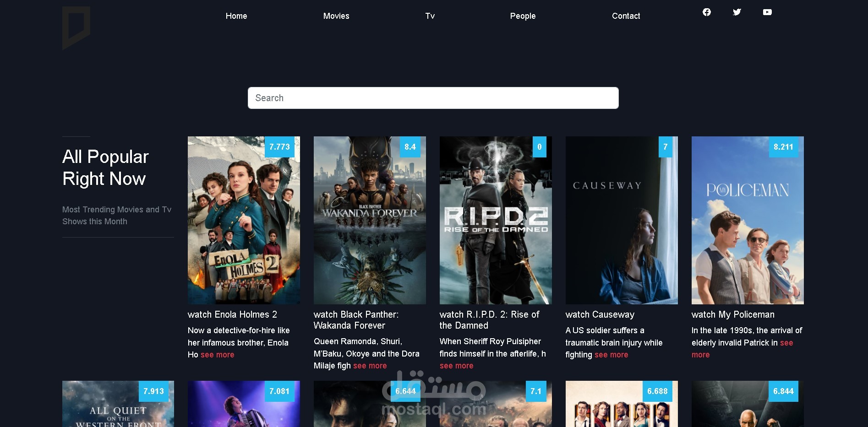Open the Tv menu item
Image resolution: width=868 pixels, height=427 pixels.
(x=430, y=16)
